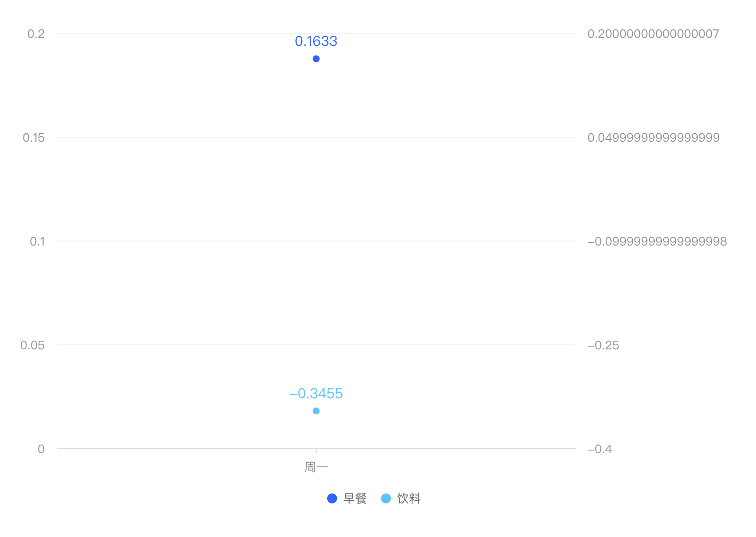Click the 早餐 data point at 0.1633

316,59
